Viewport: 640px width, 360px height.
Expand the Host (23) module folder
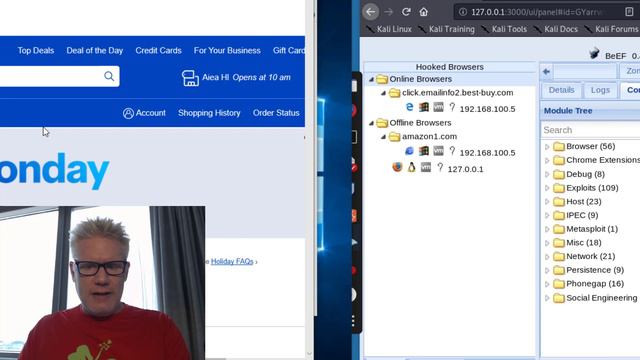(547, 202)
